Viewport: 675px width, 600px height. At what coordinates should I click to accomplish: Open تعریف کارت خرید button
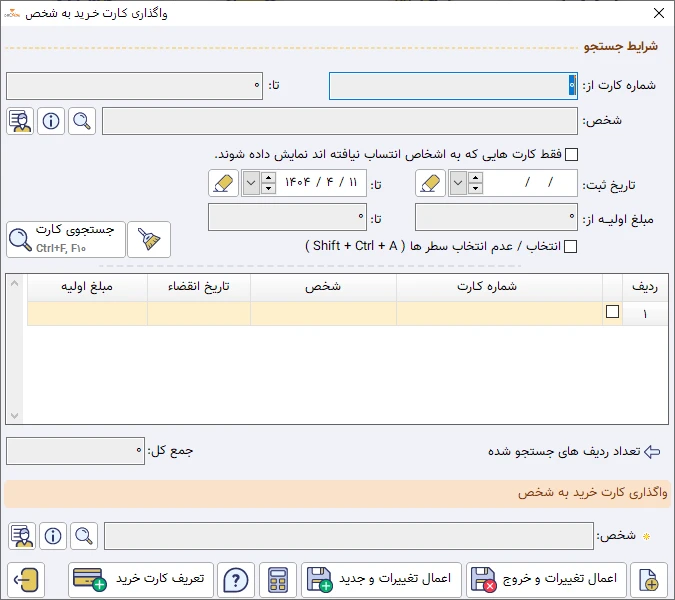coord(141,580)
